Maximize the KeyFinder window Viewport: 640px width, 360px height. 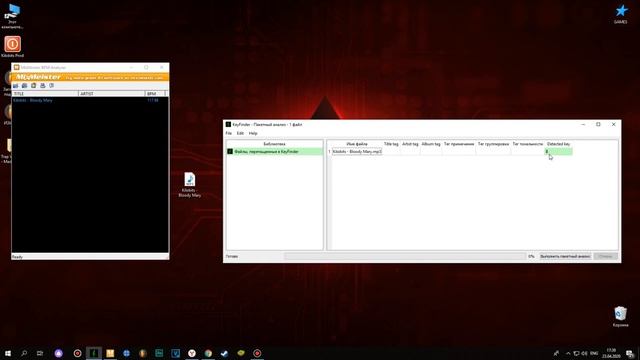[598, 124]
